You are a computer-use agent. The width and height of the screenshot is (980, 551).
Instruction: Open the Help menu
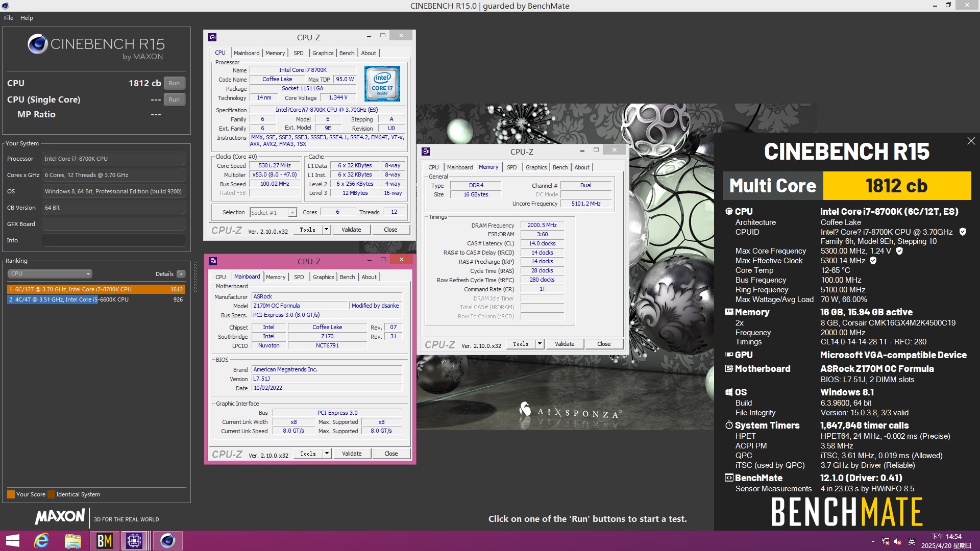[x=27, y=18]
